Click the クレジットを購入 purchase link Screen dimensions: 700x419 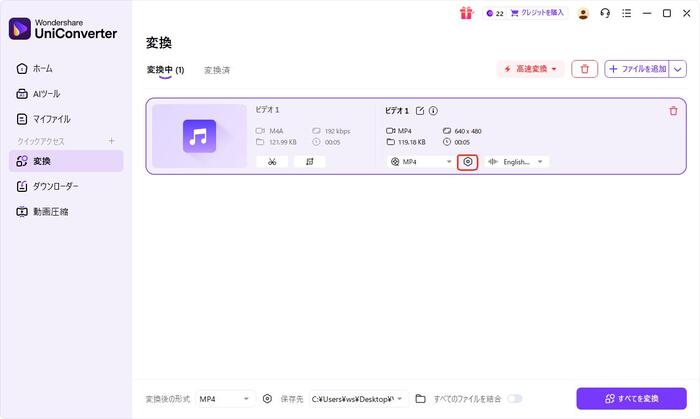[x=537, y=13]
